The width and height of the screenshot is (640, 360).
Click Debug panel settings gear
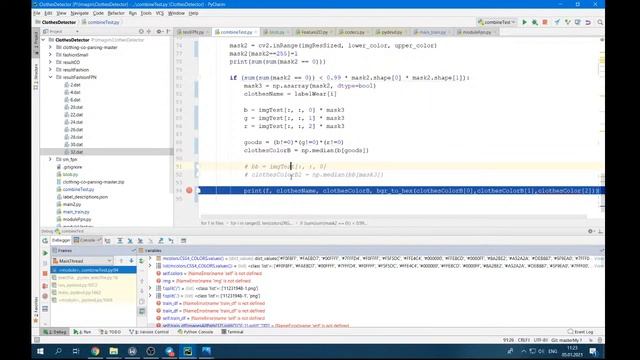pyautogui.click(x=590, y=231)
